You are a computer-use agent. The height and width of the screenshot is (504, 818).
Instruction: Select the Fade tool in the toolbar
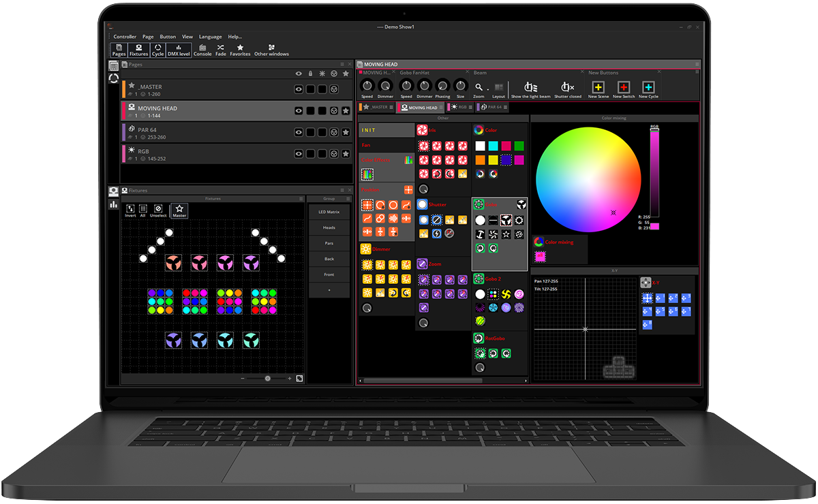219,48
